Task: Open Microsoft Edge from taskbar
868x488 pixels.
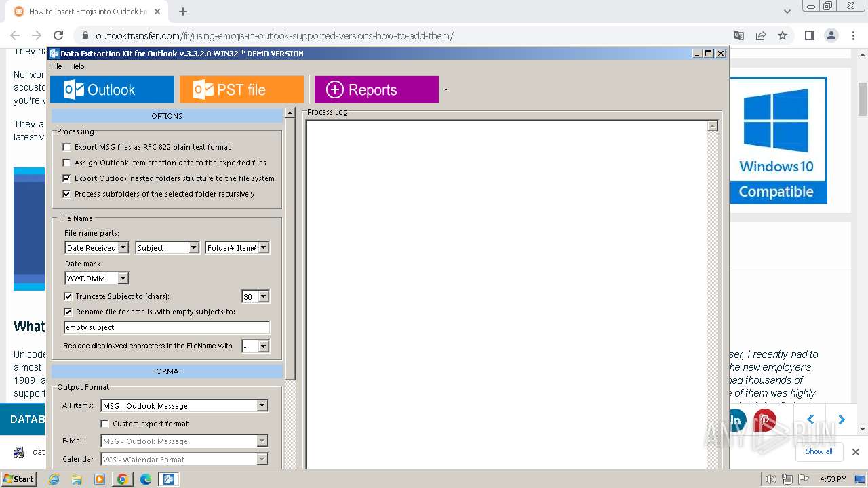Action: click(x=146, y=479)
